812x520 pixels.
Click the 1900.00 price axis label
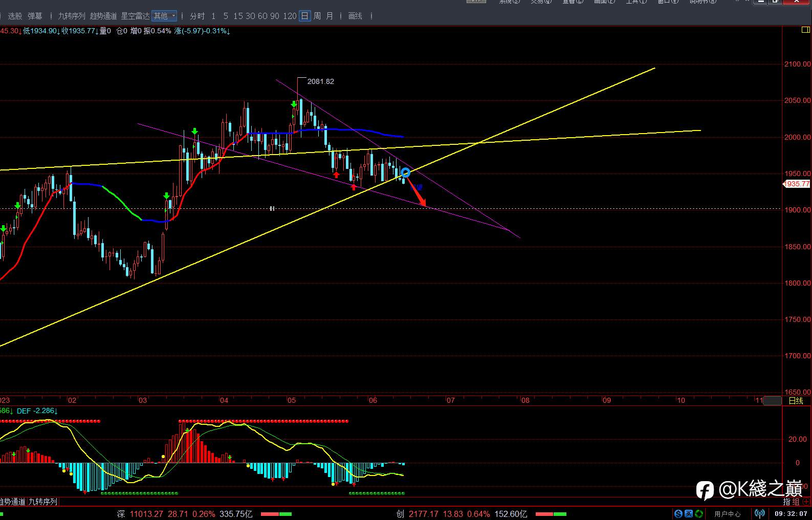click(x=797, y=210)
